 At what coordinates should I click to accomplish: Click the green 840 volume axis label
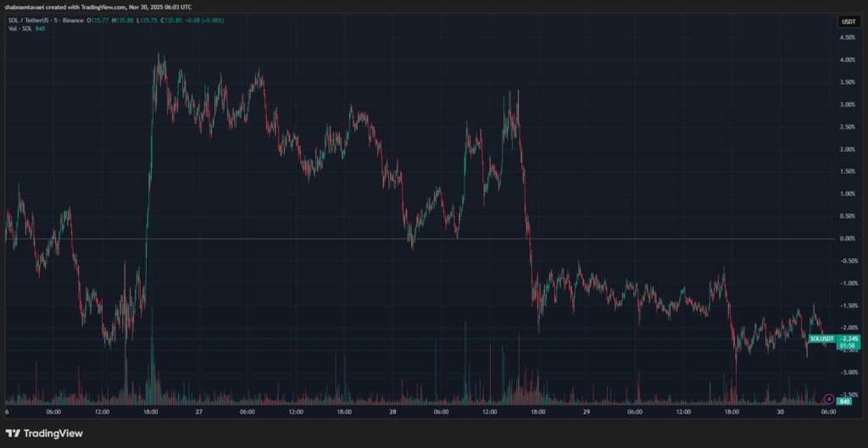click(x=845, y=401)
